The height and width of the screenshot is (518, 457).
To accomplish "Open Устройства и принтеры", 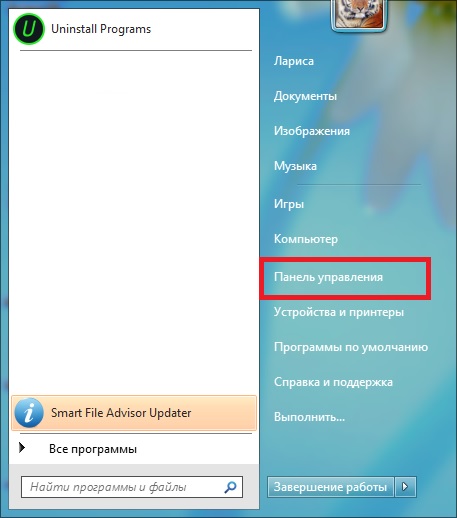I will (x=339, y=312).
